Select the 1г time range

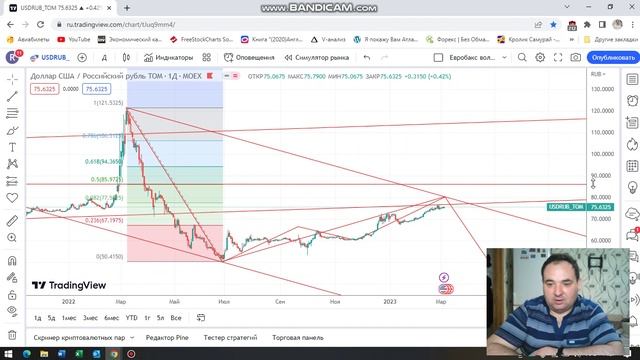[x=147, y=318]
